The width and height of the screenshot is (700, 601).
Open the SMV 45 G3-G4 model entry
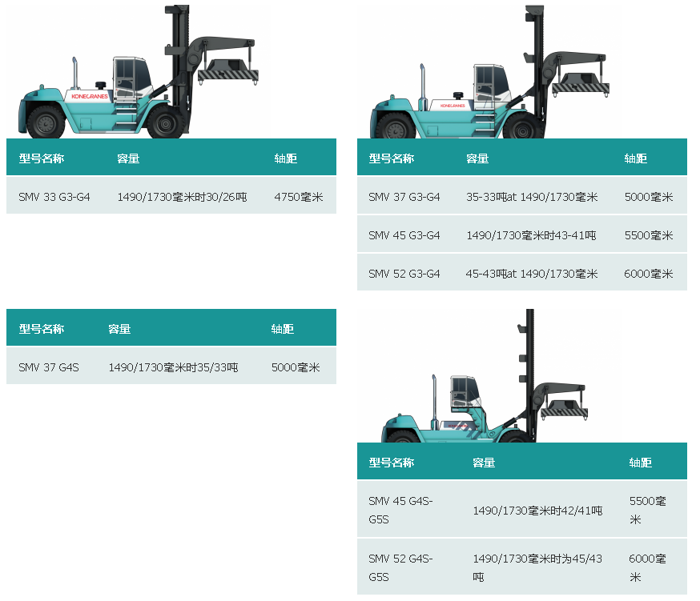coord(404,235)
